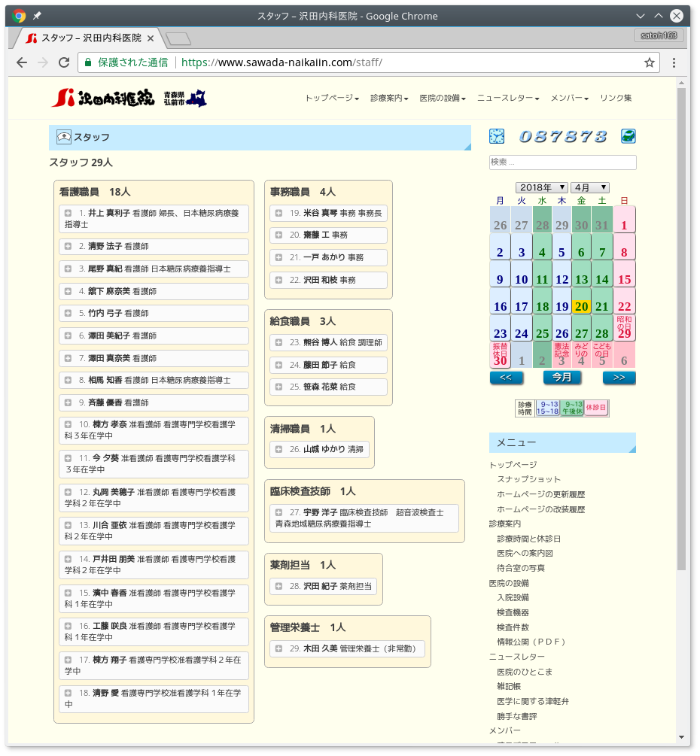Expand staff entry number 18 in 看護職員
Screen dimensions: 700x756
click(68, 694)
